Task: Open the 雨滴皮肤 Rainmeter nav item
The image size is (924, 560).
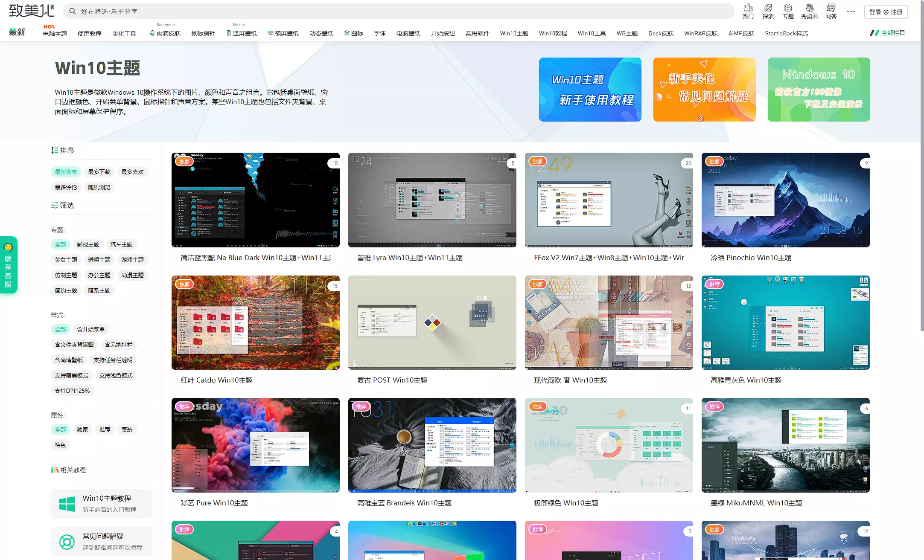Action: click(166, 33)
